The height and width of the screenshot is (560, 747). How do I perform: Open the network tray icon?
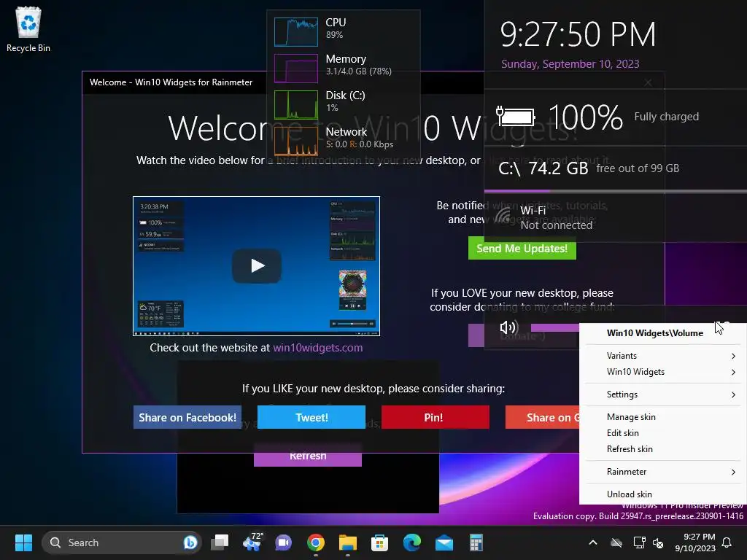(639, 542)
